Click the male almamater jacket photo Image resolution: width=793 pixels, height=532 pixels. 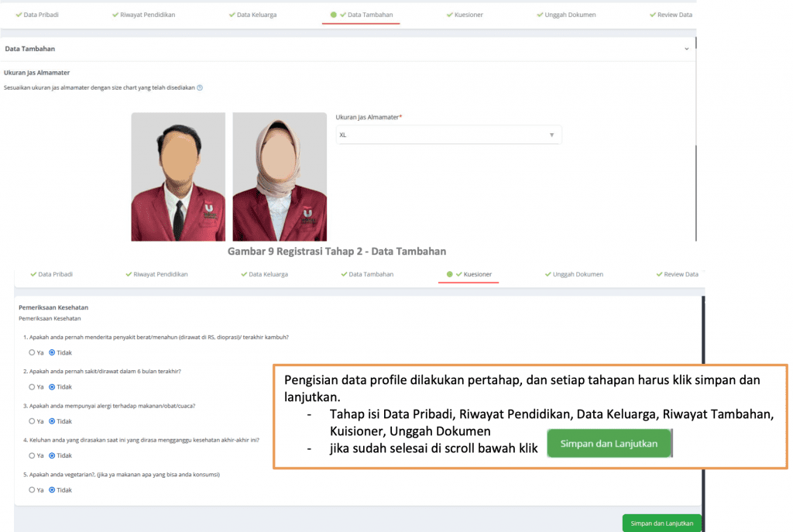click(x=177, y=177)
